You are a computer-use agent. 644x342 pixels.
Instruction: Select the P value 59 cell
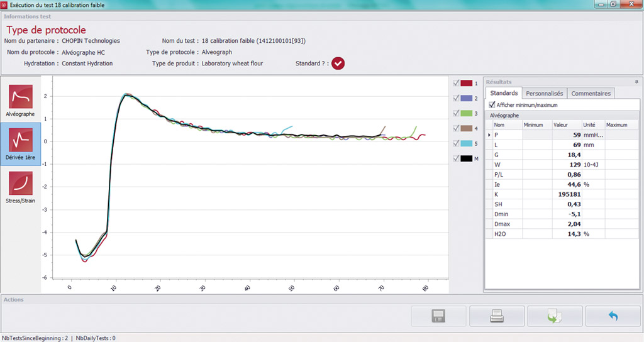567,135
